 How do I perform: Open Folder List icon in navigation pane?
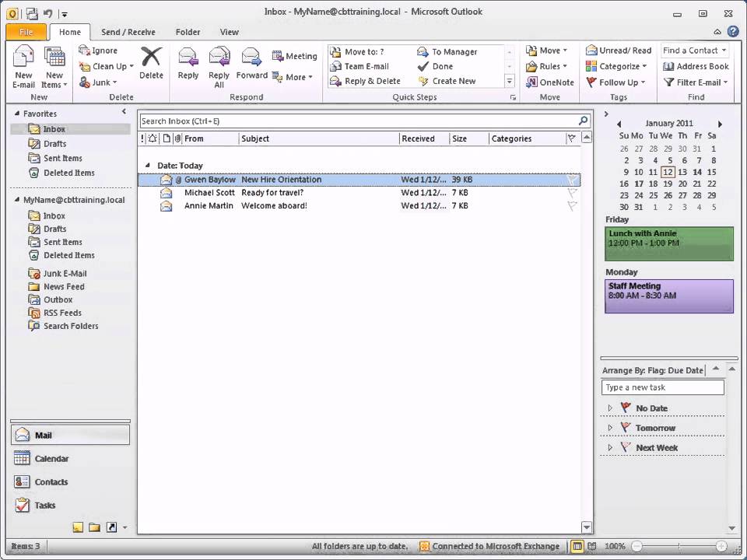click(x=94, y=527)
